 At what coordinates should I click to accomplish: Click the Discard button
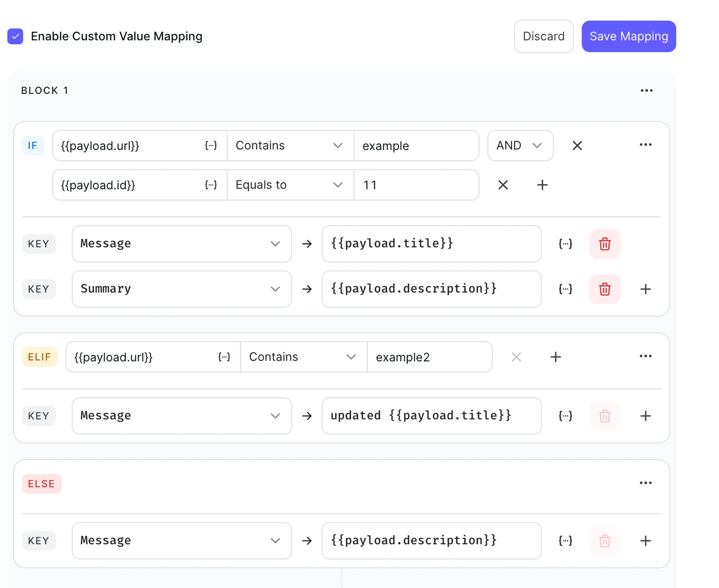[x=543, y=36]
